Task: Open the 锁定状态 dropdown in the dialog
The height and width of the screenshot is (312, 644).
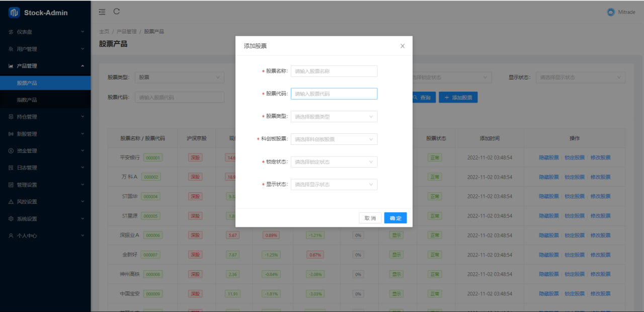Action: [x=334, y=162]
